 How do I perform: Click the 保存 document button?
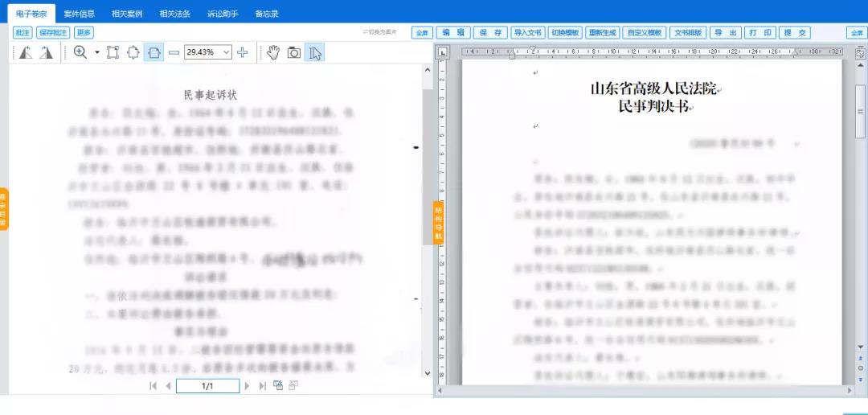coord(490,33)
